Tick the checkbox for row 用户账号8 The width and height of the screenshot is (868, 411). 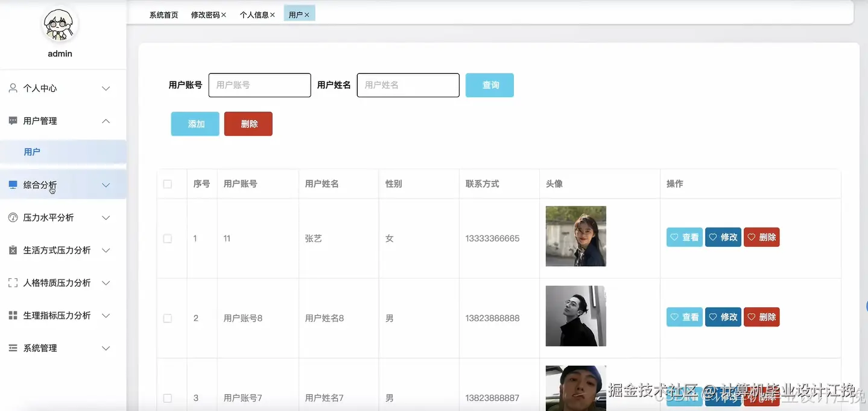point(168,319)
